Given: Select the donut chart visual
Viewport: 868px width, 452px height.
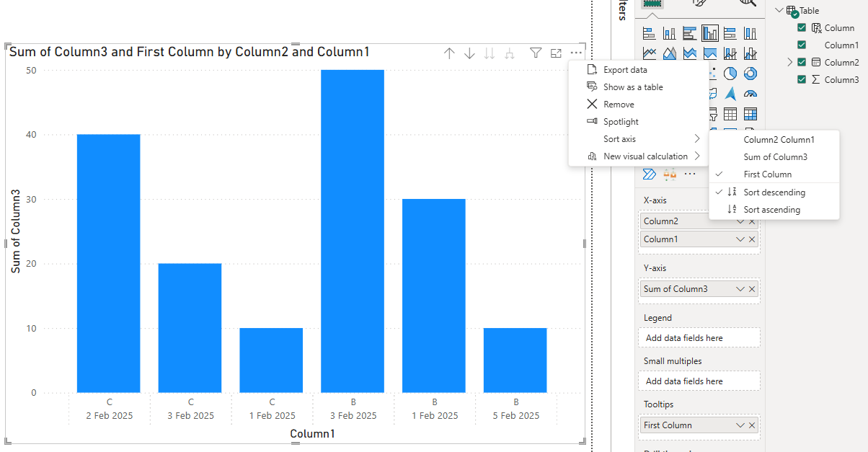Looking at the screenshot, I should pyautogui.click(x=750, y=74).
